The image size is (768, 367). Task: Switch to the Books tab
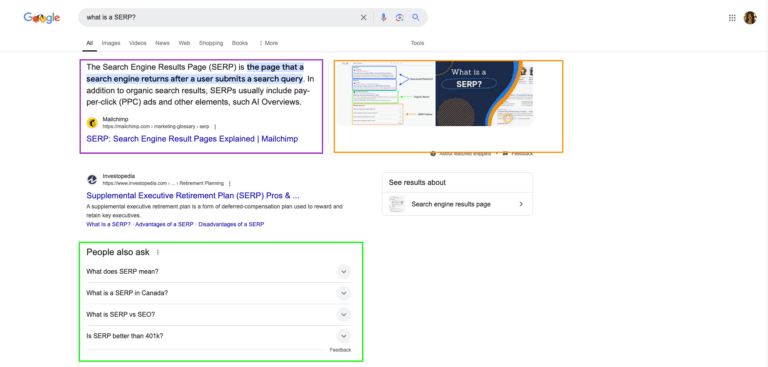coord(240,43)
